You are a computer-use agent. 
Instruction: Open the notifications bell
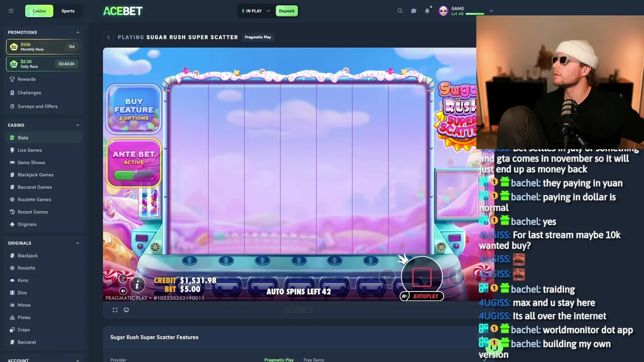[427, 11]
